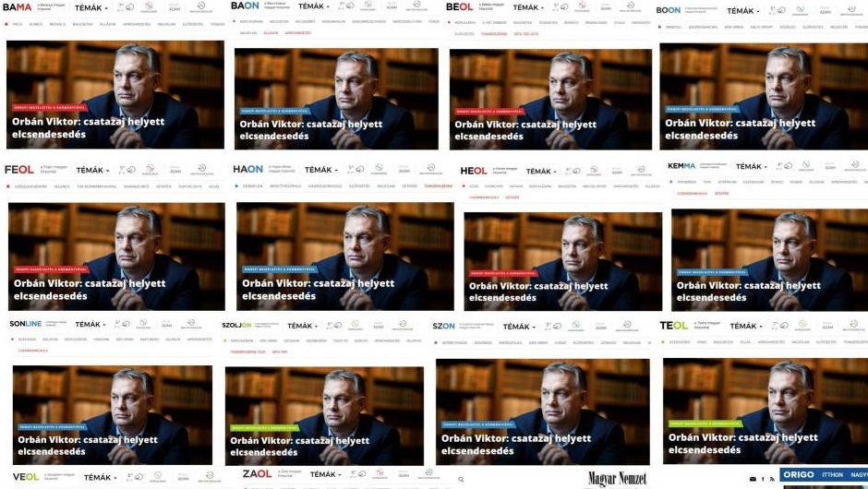Click the email envelope icon beside Origo

click(x=753, y=479)
